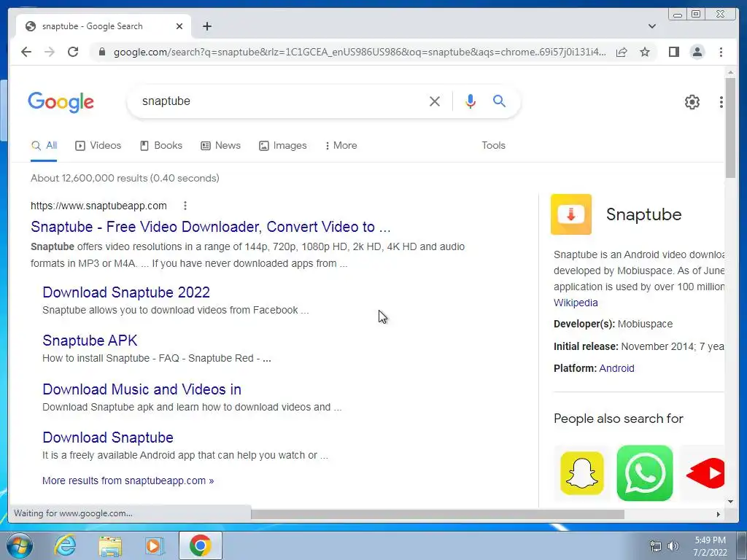Open result options for snaptubeapp.com
747x560 pixels.
[185, 206]
